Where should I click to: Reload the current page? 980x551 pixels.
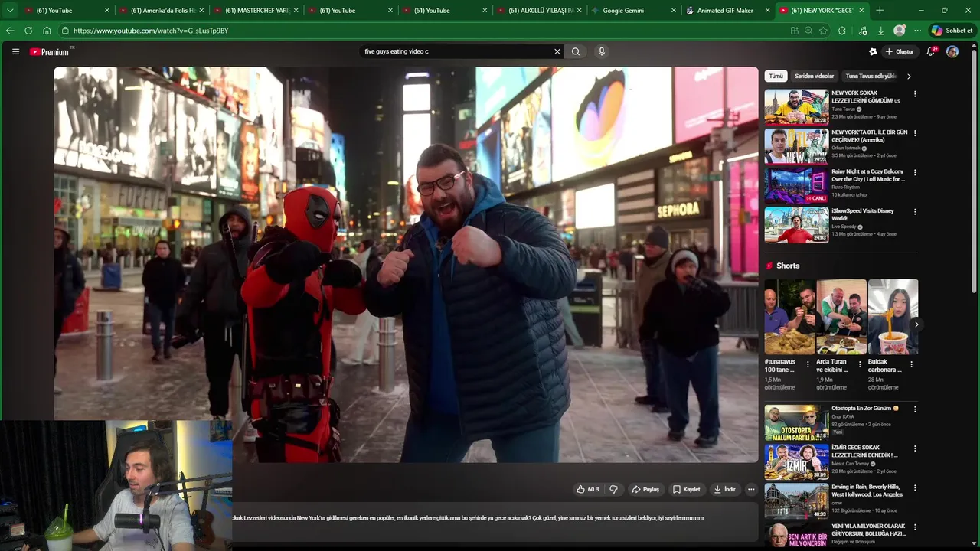(x=28, y=31)
